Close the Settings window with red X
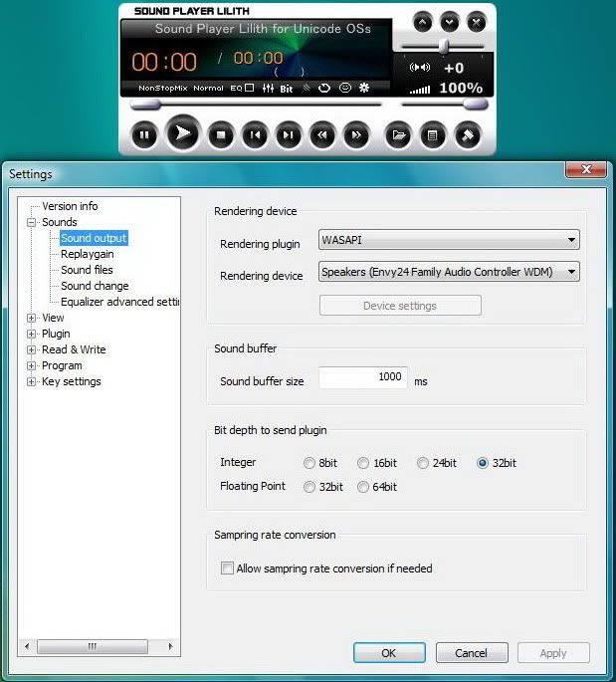This screenshot has width=616, height=682. [x=586, y=169]
